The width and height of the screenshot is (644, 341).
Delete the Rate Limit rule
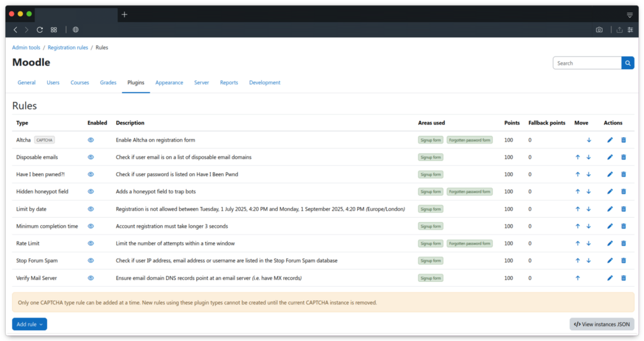pos(623,243)
